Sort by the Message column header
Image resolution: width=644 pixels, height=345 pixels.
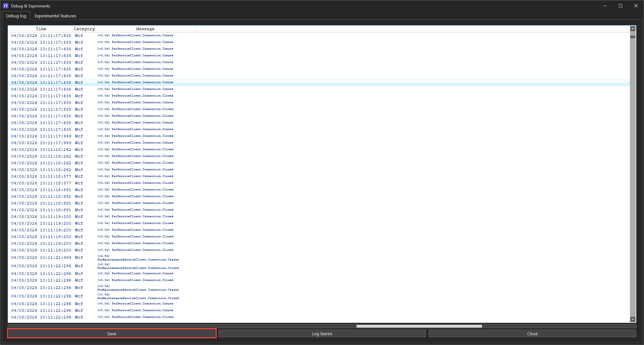click(x=145, y=29)
